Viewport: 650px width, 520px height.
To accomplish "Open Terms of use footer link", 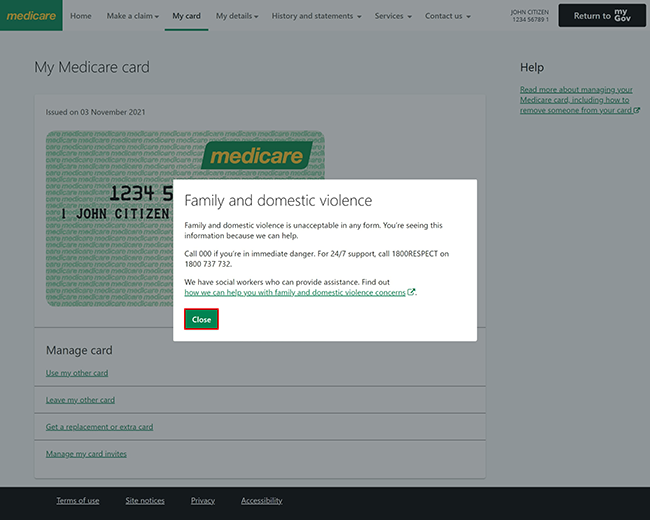I will (x=78, y=501).
